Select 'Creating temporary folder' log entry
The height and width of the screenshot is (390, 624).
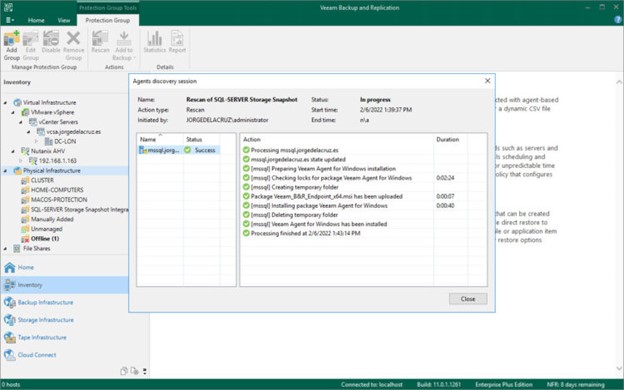coord(294,187)
